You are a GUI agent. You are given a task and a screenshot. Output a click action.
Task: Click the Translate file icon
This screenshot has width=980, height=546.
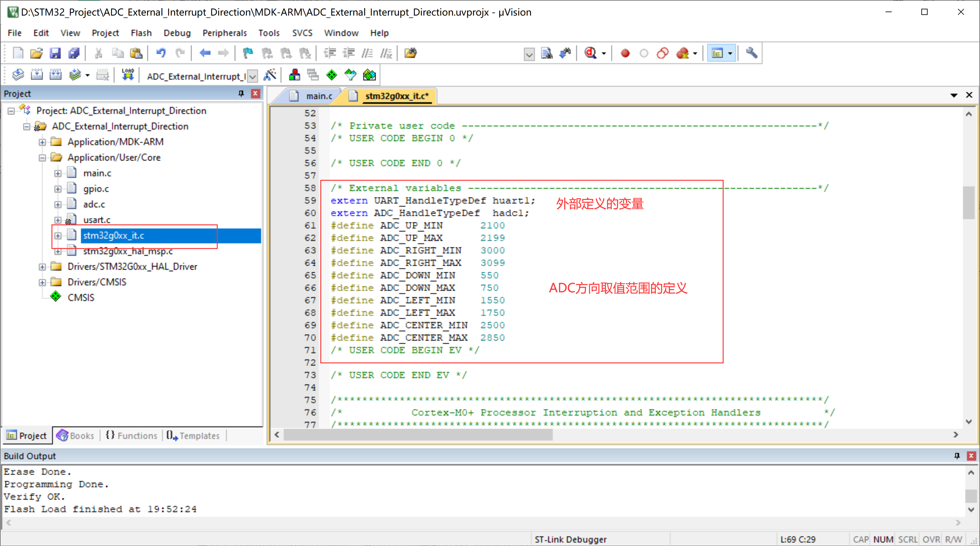17,74
